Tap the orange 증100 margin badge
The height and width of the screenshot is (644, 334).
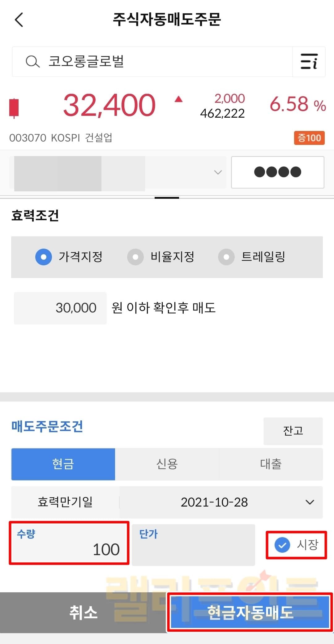309,138
